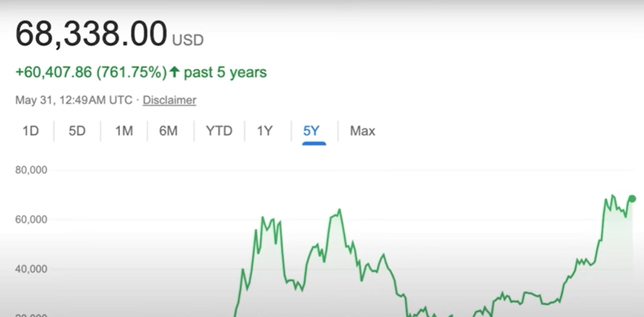Click the current price endpoint dot
Image resolution: width=644 pixels, height=317 pixels.
coord(632,199)
